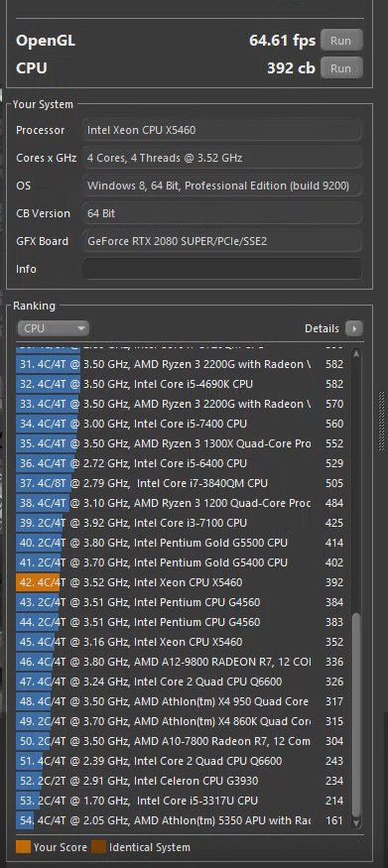Screen dimensions: 388x868
Task: Select rank 38 AMD Ryzen 3 1200 row
Action: 181,503
